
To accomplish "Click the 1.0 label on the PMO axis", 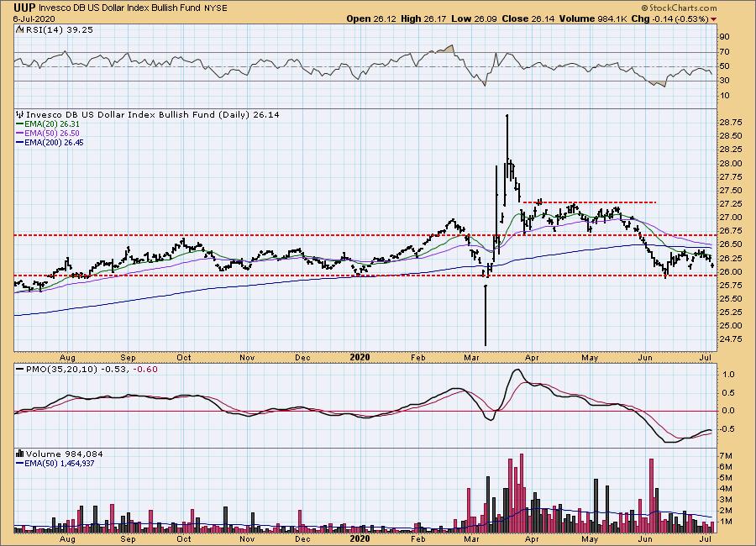I will coord(728,375).
